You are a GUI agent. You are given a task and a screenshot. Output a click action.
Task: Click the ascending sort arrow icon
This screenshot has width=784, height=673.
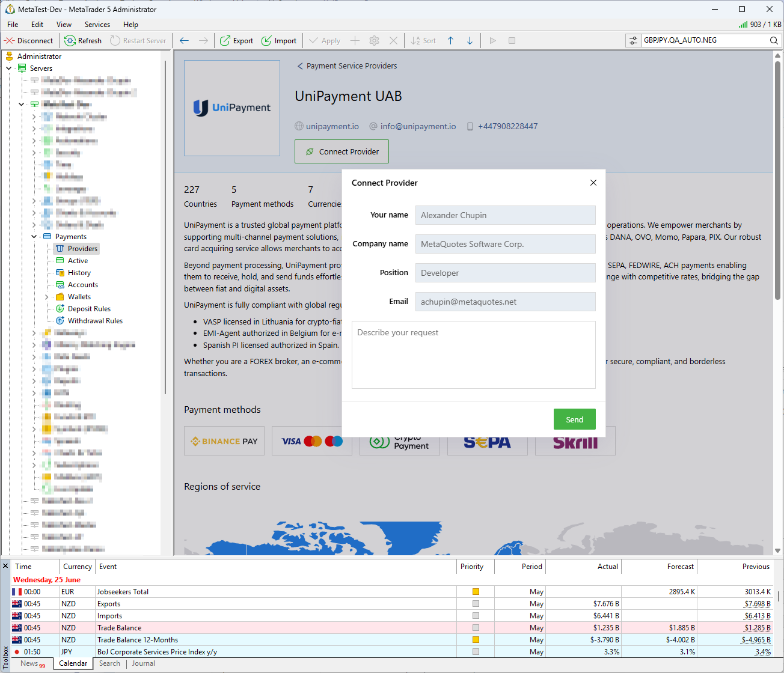(x=450, y=40)
